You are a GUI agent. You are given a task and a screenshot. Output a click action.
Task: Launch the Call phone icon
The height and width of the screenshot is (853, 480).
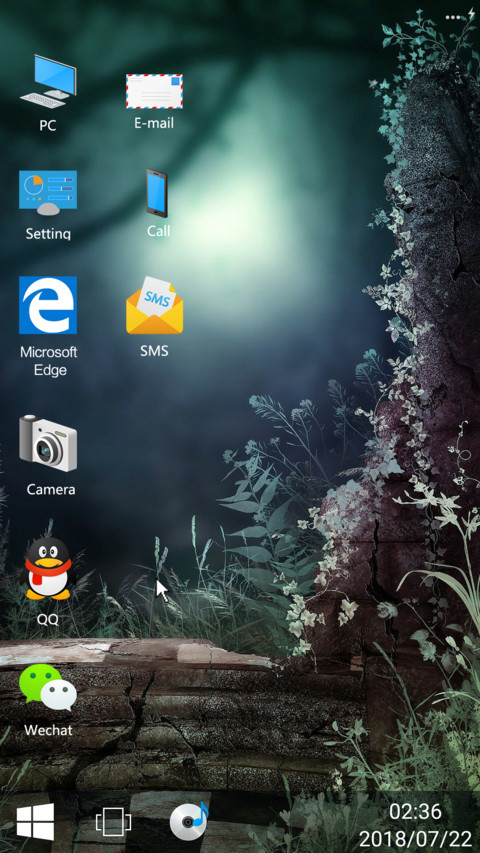pos(156,193)
